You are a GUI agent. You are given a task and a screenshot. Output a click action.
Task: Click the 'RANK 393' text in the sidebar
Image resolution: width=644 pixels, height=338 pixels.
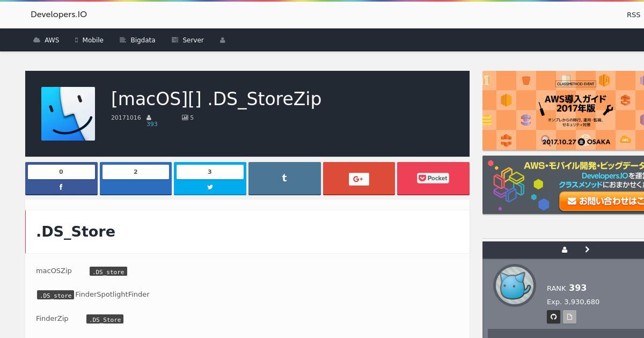click(x=567, y=288)
